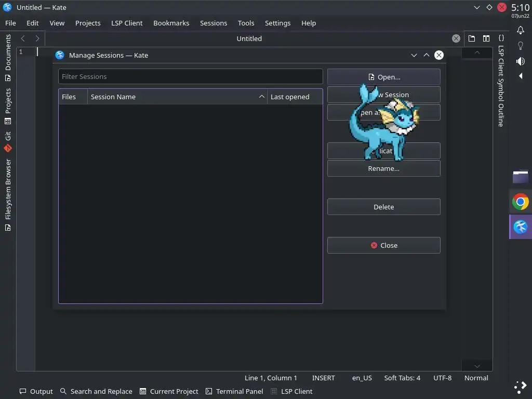
Task: Open the Soft Tabs: 4 indentation menu
Action: coord(402,378)
